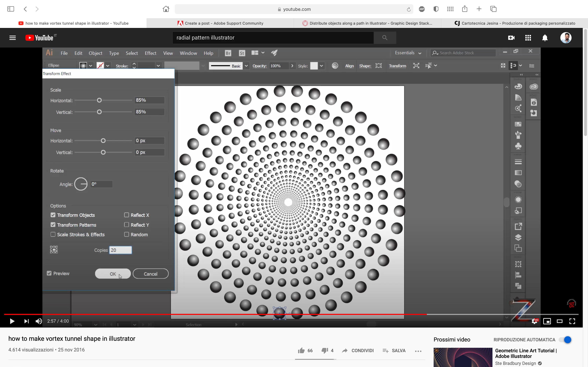Toggle the Riproduzione Automatica autoplay switch
Image resolution: width=588 pixels, height=367 pixels.
point(565,340)
